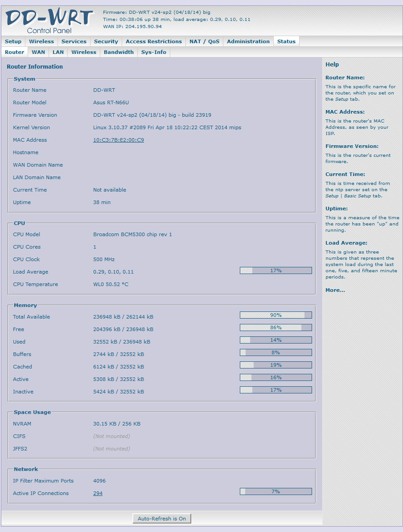Open the Setup tab
The image size is (403, 532).
click(x=13, y=41)
